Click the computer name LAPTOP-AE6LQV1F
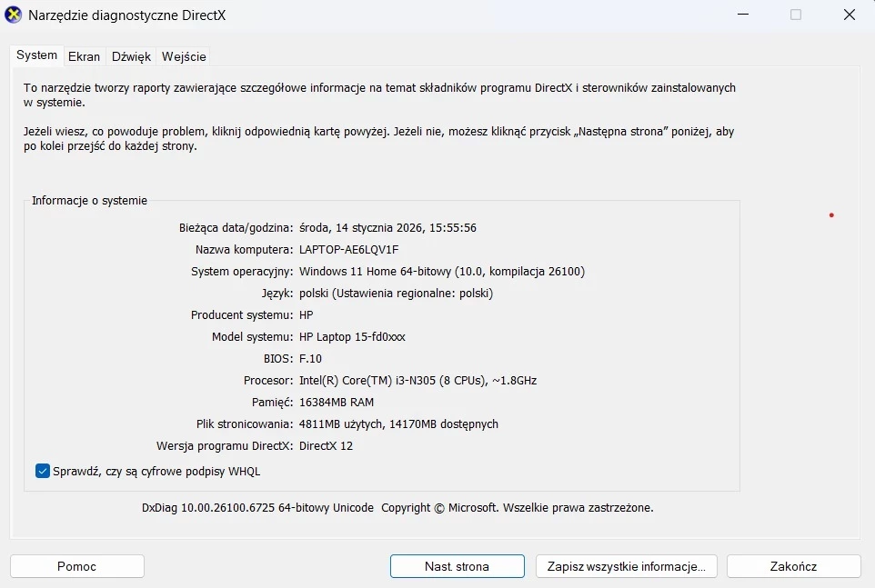 (348, 249)
